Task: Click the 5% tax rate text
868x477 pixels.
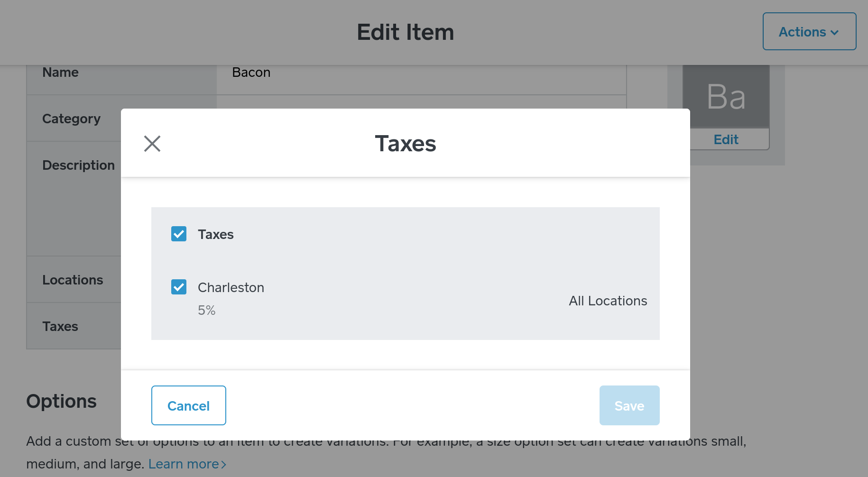Action: coord(207,310)
